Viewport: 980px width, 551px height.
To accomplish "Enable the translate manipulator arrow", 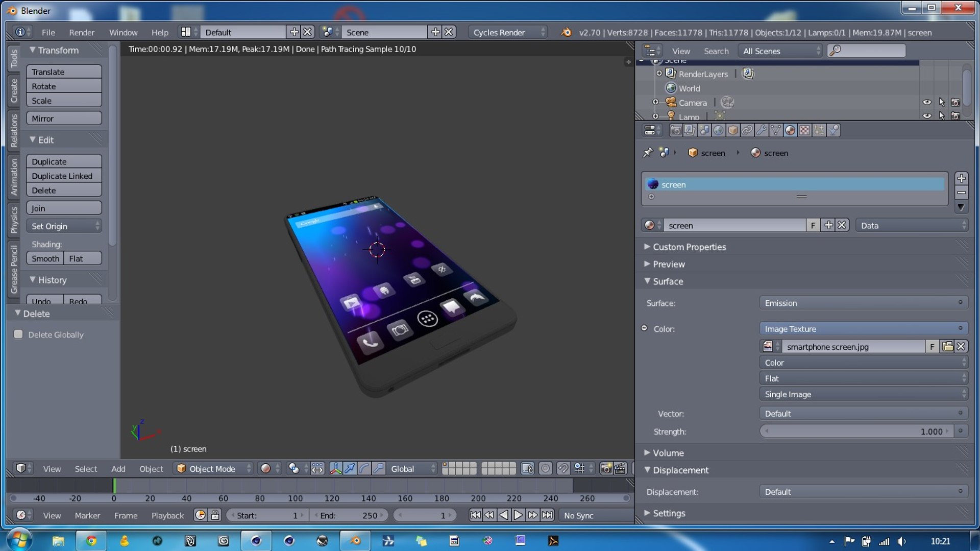I will (350, 469).
